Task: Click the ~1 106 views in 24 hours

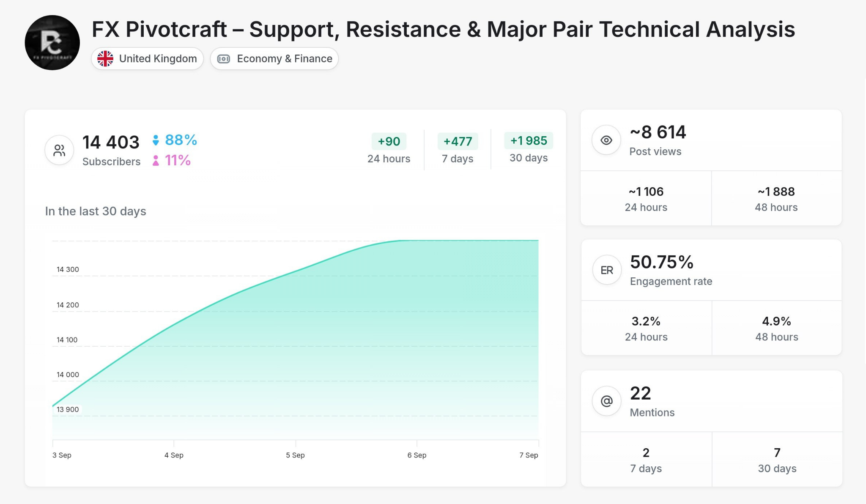Action: (646, 192)
